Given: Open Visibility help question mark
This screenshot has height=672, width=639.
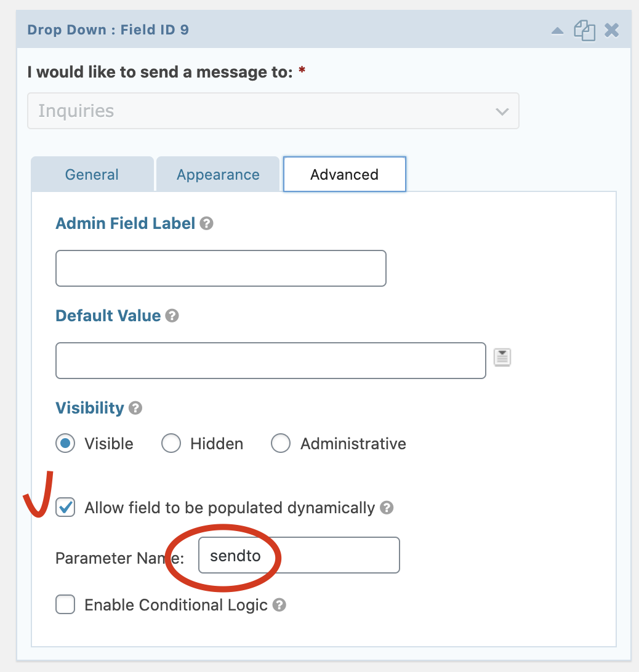Looking at the screenshot, I should (135, 408).
